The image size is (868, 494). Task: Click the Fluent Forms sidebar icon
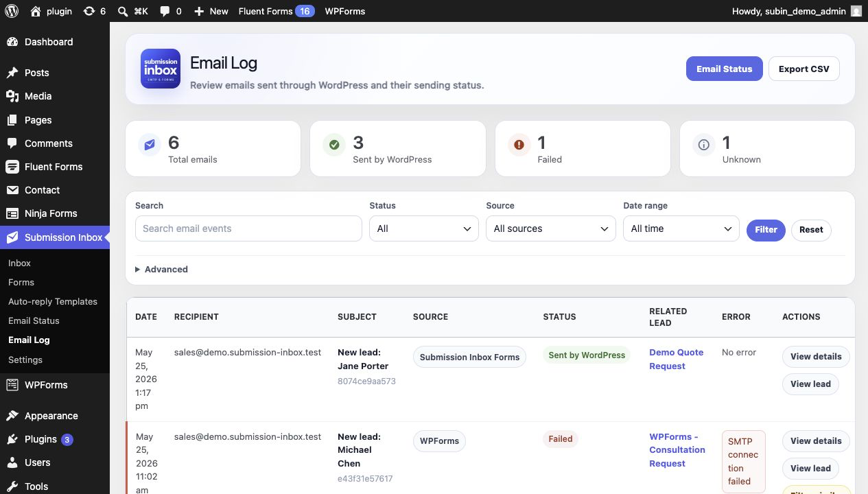coord(12,167)
